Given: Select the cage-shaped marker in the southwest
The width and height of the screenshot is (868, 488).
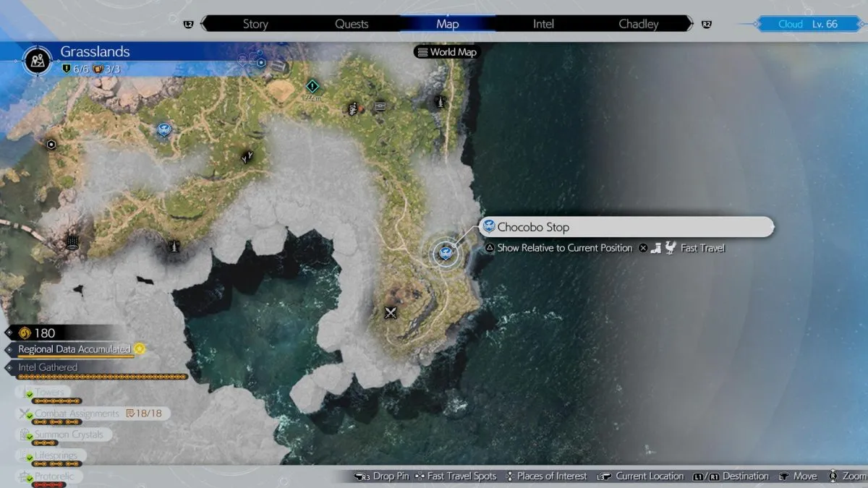Looking at the screenshot, I should 72,243.
